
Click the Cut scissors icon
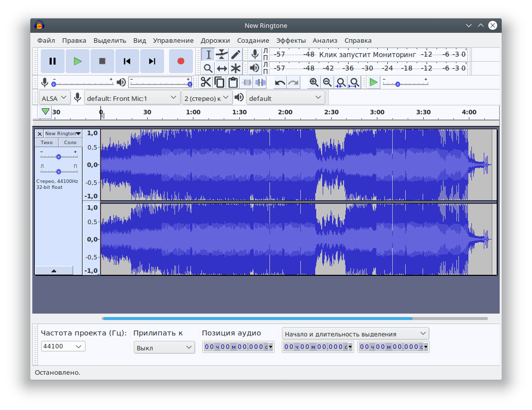[206, 82]
